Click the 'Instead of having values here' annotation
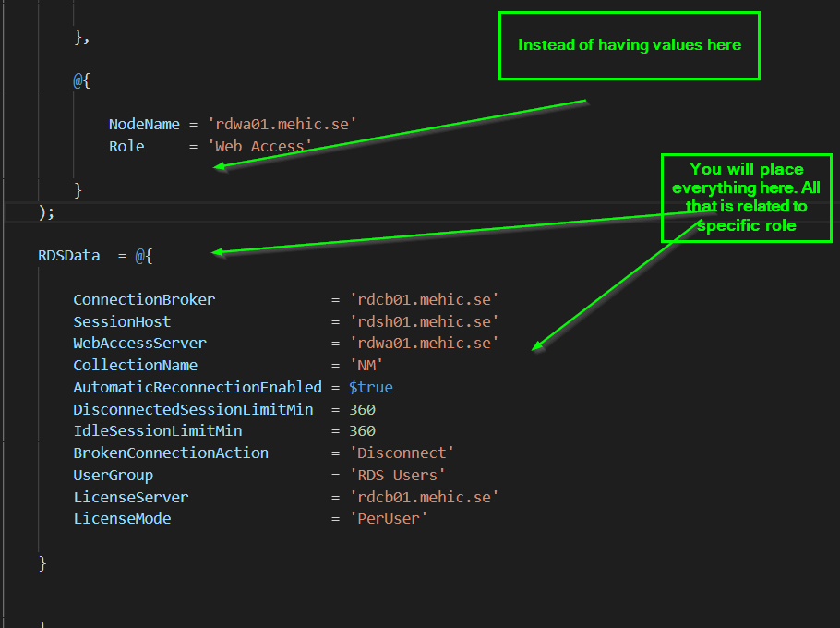 coord(629,44)
